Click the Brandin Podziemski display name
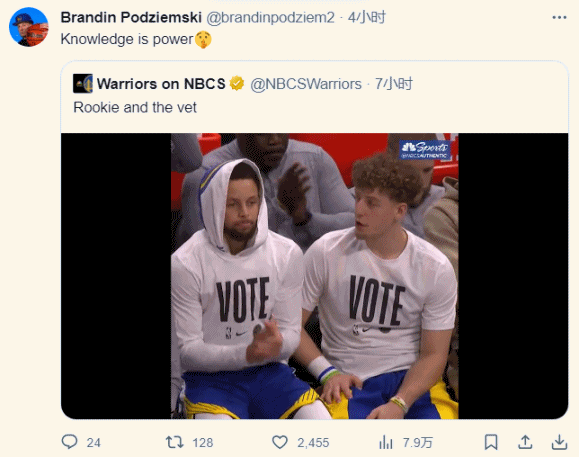Image resolution: width=579 pixels, height=457 pixels. (x=131, y=17)
